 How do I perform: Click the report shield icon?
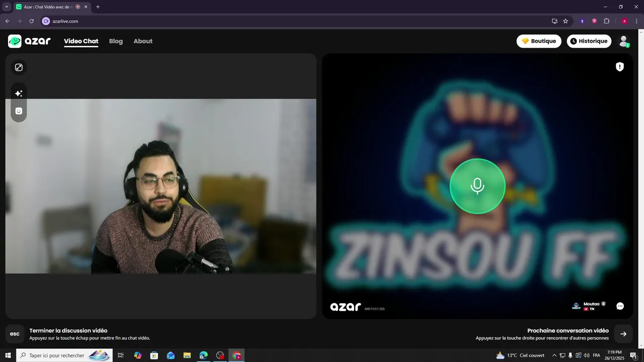click(x=620, y=67)
